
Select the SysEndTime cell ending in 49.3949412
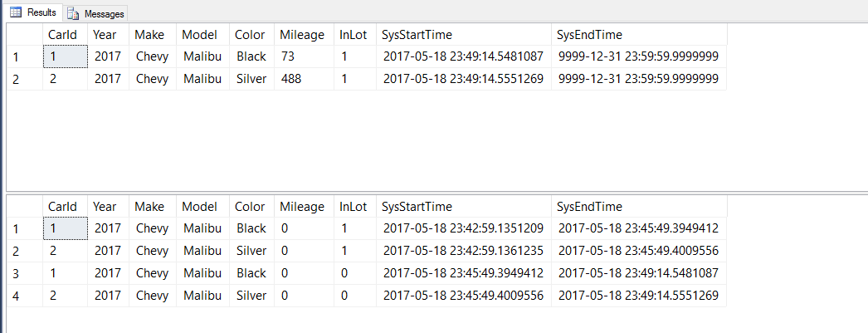(638, 228)
